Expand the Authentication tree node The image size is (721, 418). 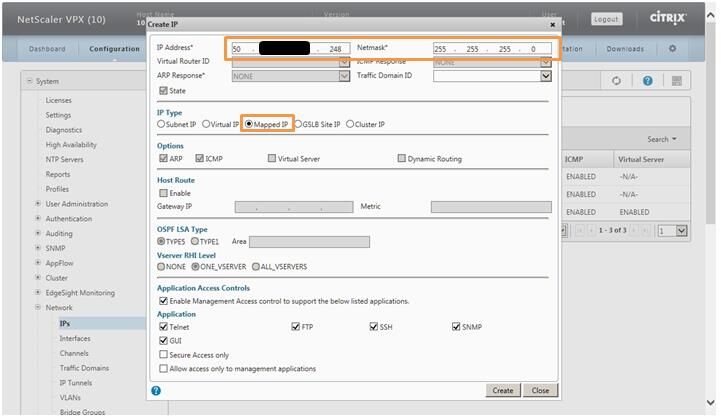pyautogui.click(x=38, y=218)
